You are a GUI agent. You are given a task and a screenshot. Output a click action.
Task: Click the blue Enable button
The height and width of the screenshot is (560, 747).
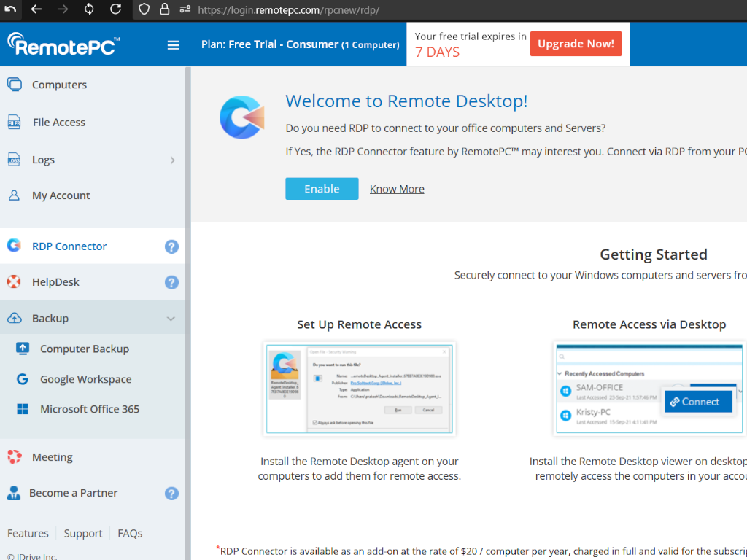point(322,189)
